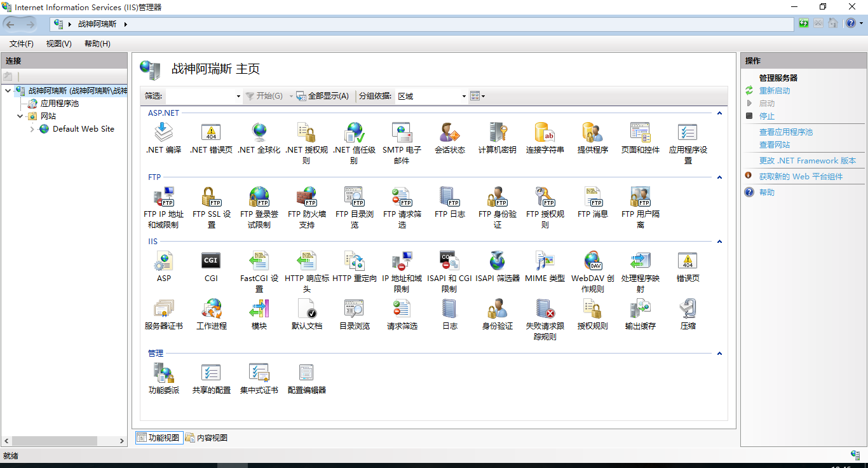
Task: Open the SMTP 电子邮件 icon
Action: click(x=402, y=132)
